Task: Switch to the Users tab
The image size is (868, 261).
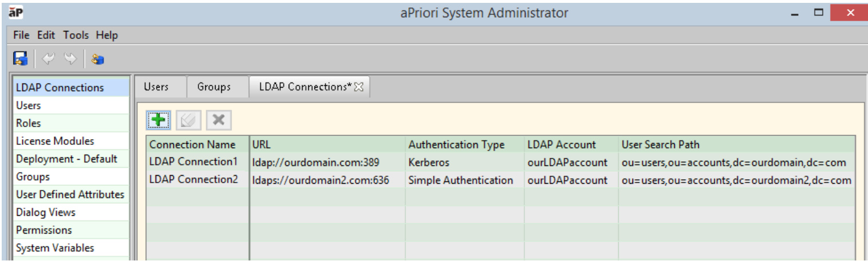Action: [156, 87]
